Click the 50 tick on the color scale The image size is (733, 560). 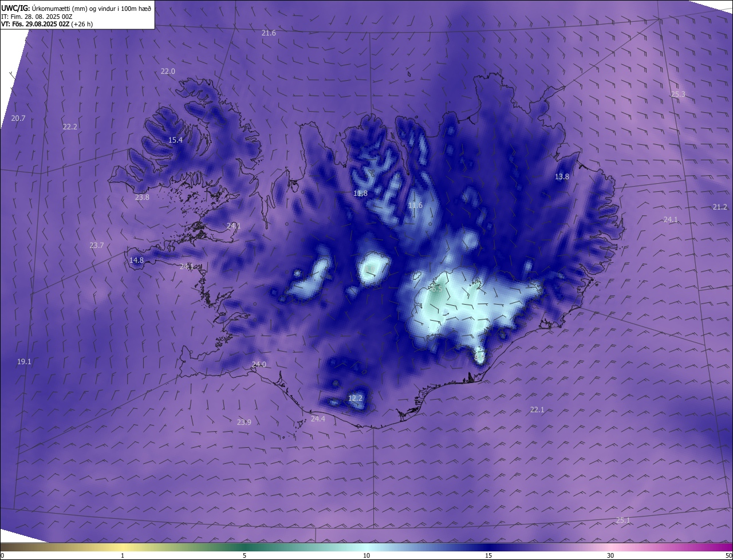click(728, 556)
